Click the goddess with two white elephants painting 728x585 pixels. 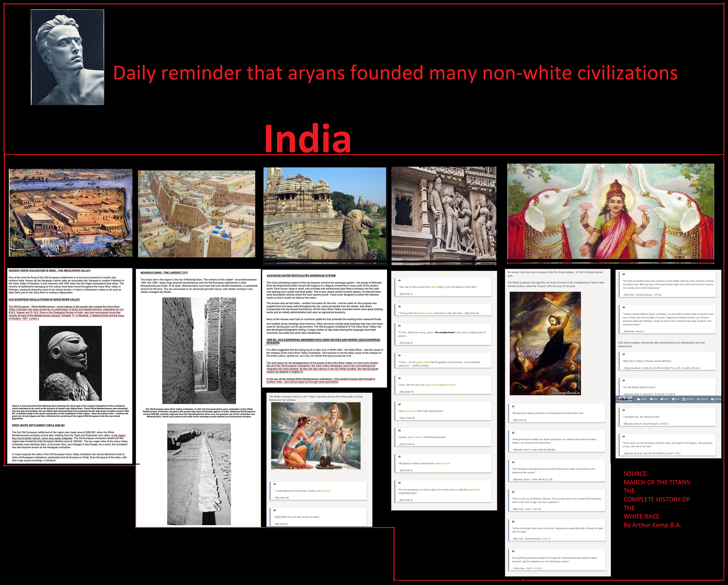point(611,211)
